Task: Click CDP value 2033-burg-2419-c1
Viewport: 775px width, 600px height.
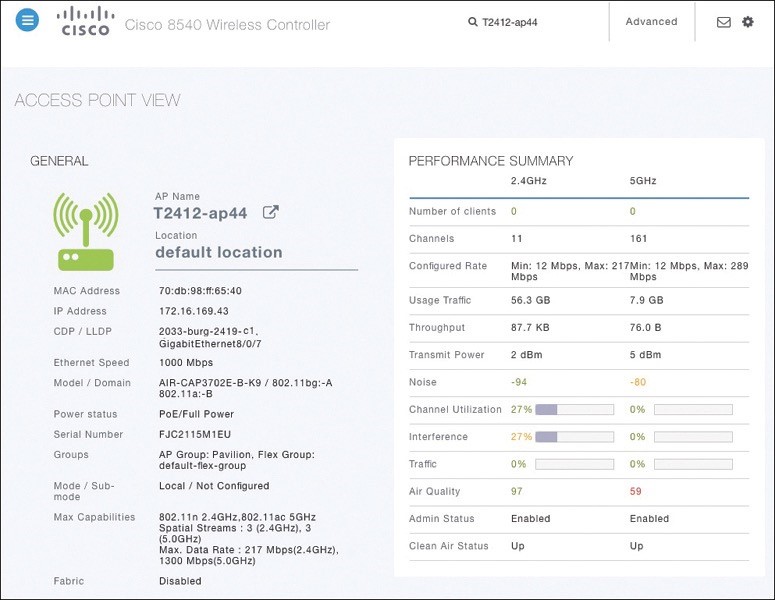Action: point(208,331)
